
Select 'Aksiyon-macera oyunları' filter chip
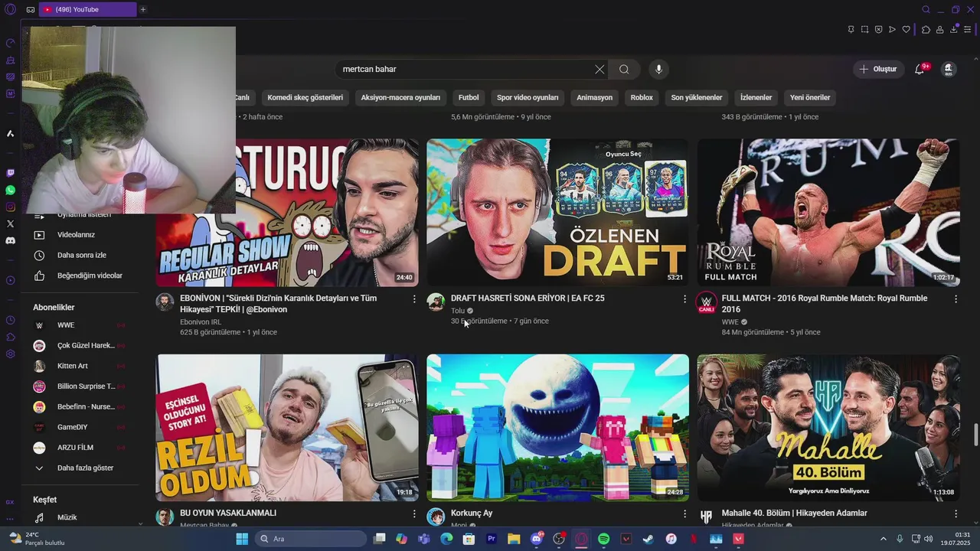400,97
